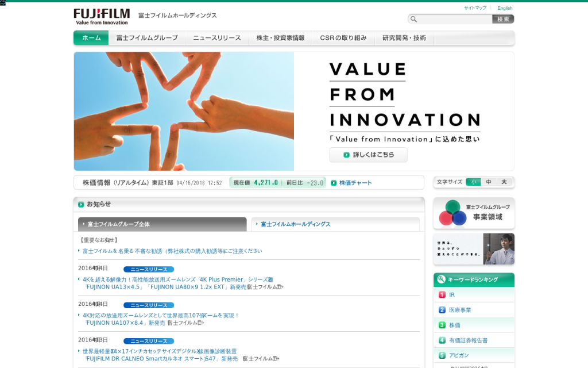Set text size to medium (中)
The height and width of the screenshot is (368, 588).
click(x=489, y=182)
